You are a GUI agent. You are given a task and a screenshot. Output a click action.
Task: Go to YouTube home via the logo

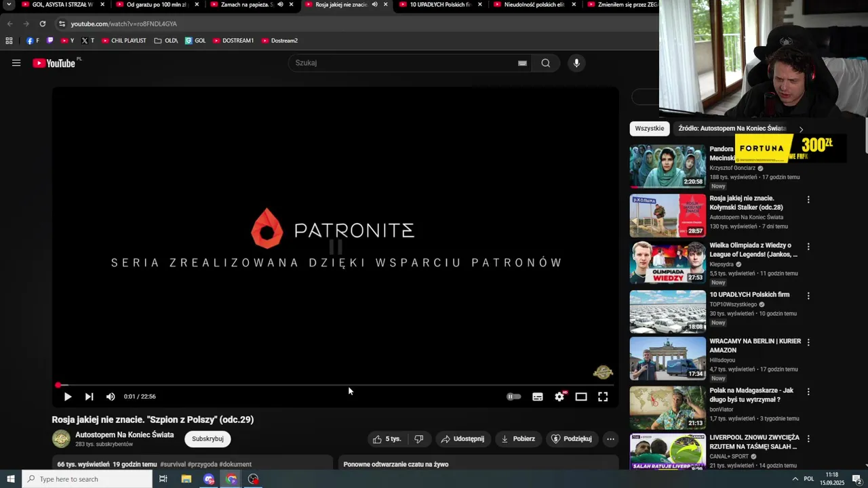click(x=54, y=63)
